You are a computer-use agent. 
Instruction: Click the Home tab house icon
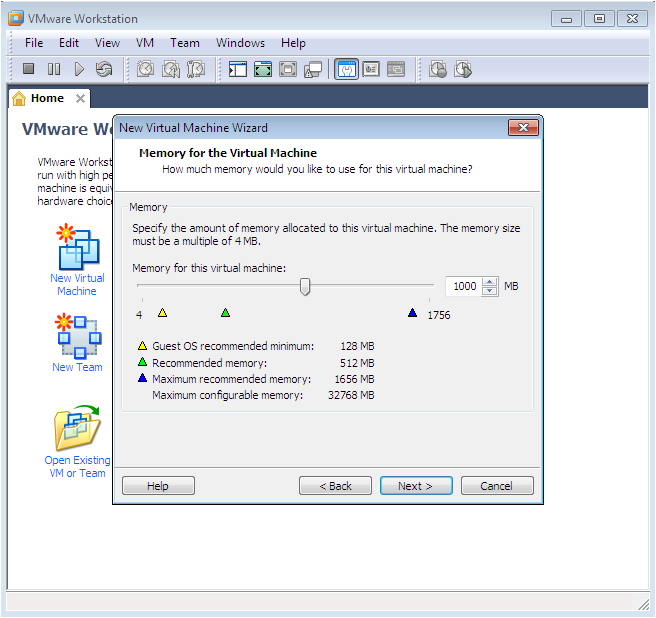[x=19, y=98]
